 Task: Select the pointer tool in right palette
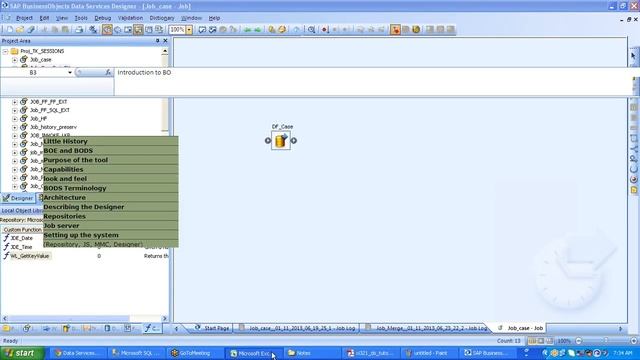point(633,56)
